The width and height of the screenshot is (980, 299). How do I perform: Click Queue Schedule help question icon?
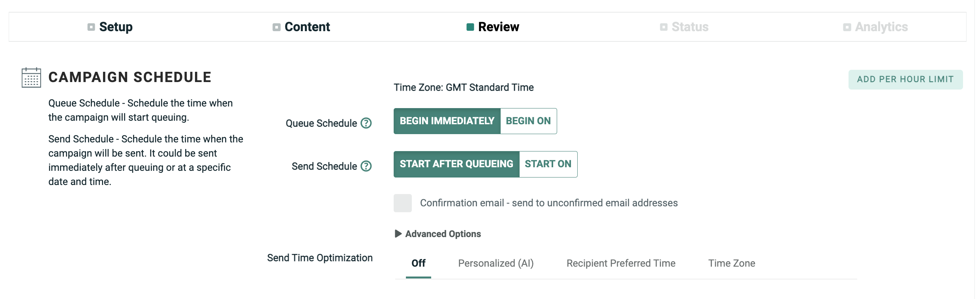[366, 123]
